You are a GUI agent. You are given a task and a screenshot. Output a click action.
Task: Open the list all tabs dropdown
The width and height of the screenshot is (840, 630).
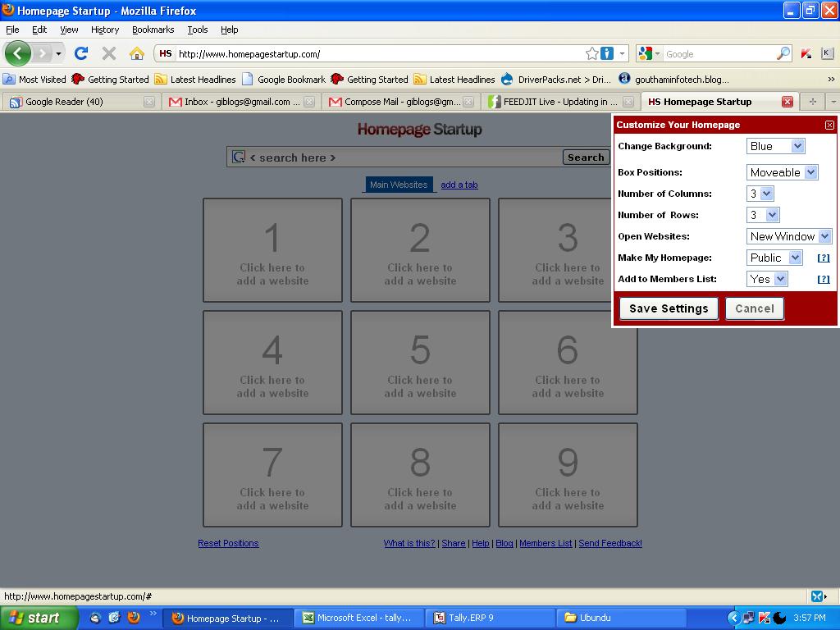tap(833, 102)
